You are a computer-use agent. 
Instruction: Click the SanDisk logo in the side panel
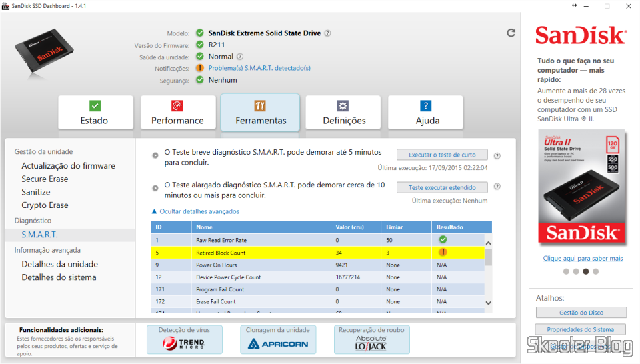[x=581, y=35]
